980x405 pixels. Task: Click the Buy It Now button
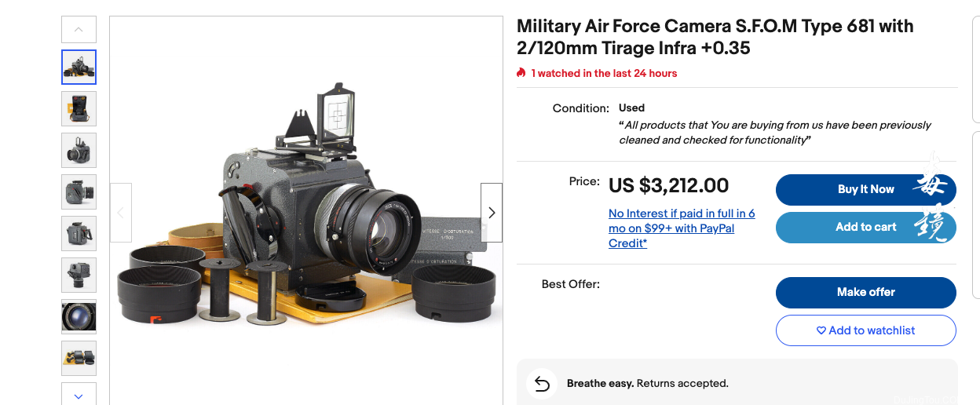point(866,189)
